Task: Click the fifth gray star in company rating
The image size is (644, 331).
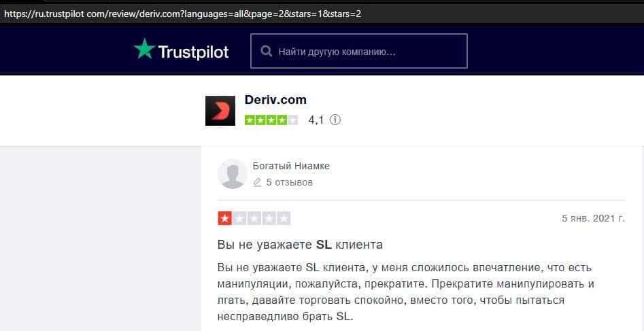Action: click(x=292, y=120)
